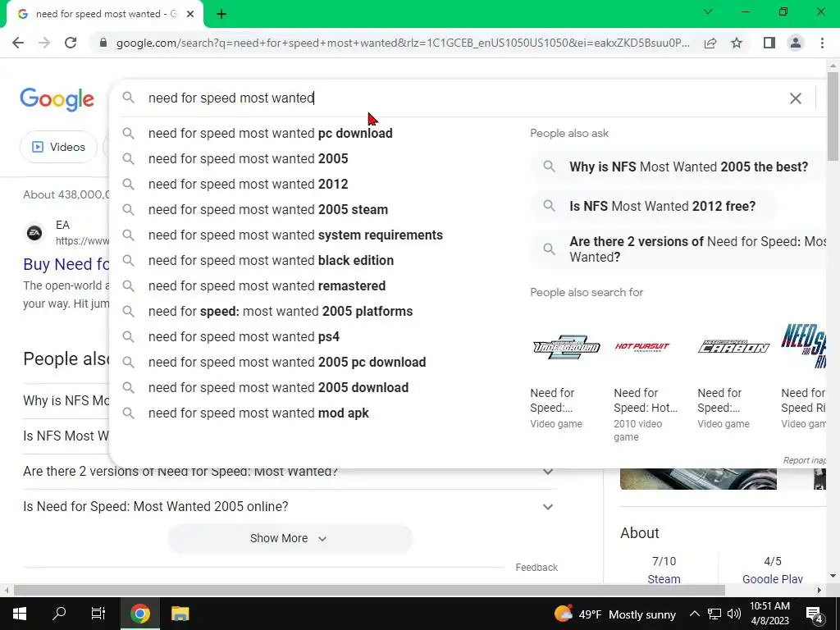Open Need for Speed Hot Pursuit thumbnail
Viewport: 840px width, 630px height.
tap(641, 347)
